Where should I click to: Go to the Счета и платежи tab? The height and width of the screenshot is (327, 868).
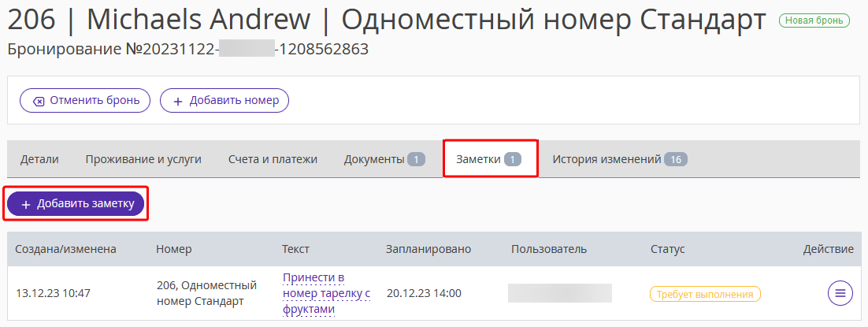tap(273, 160)
